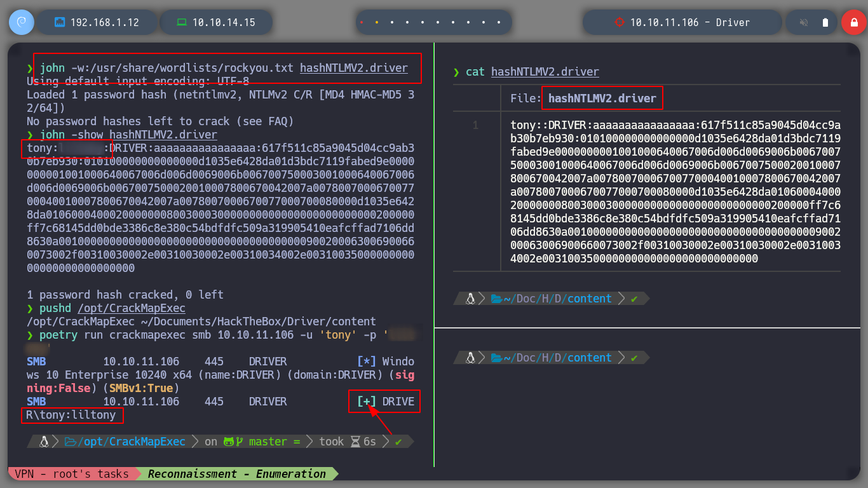Click the 192.168.1.12 IP address label
This screenshot has height=488, width=868.
coord(105,22)
